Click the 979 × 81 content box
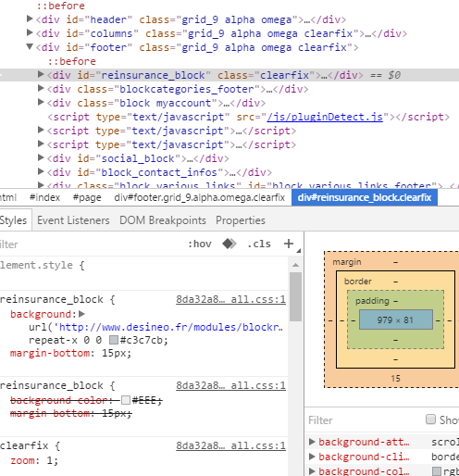This screenshot has height=476, width=459. tap(396, 319)
